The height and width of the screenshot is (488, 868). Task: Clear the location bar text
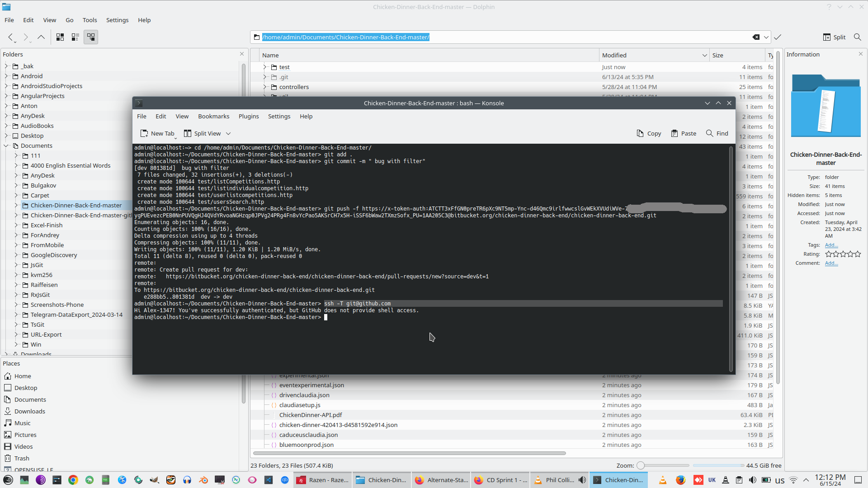coord(756,37)
